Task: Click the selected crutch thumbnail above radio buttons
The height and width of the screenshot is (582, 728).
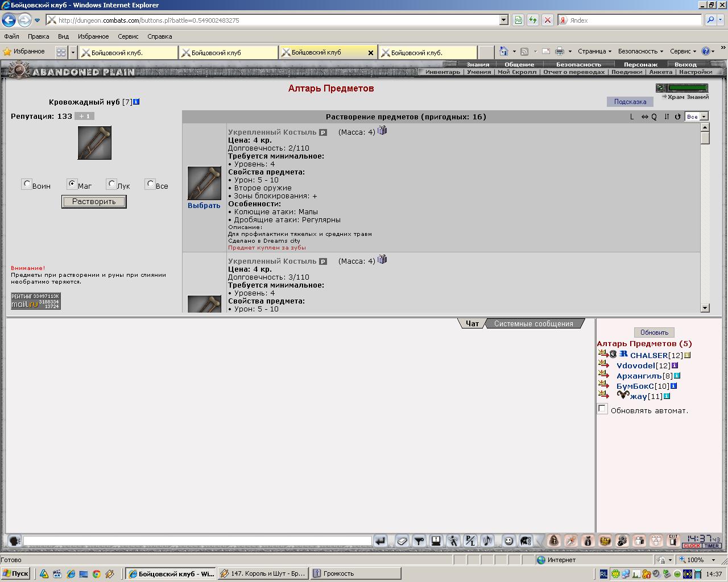Action: tap(94, 143)
